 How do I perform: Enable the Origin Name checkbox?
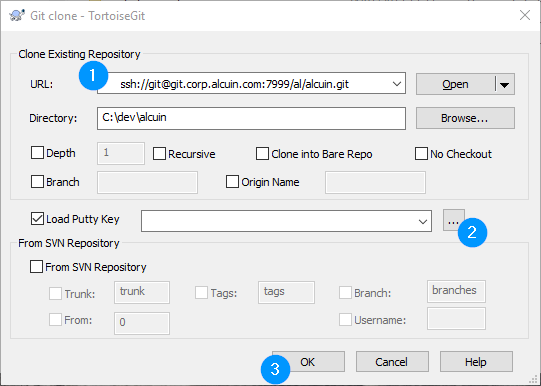(232, 181)
